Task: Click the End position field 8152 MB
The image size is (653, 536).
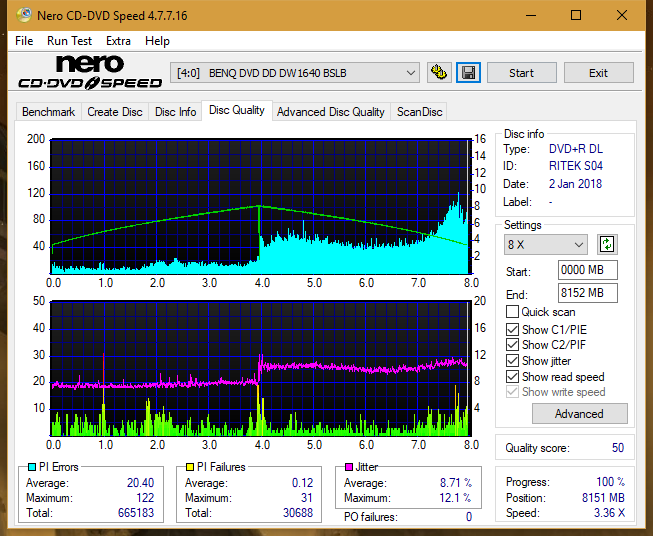Action: (x=587, y=292)
